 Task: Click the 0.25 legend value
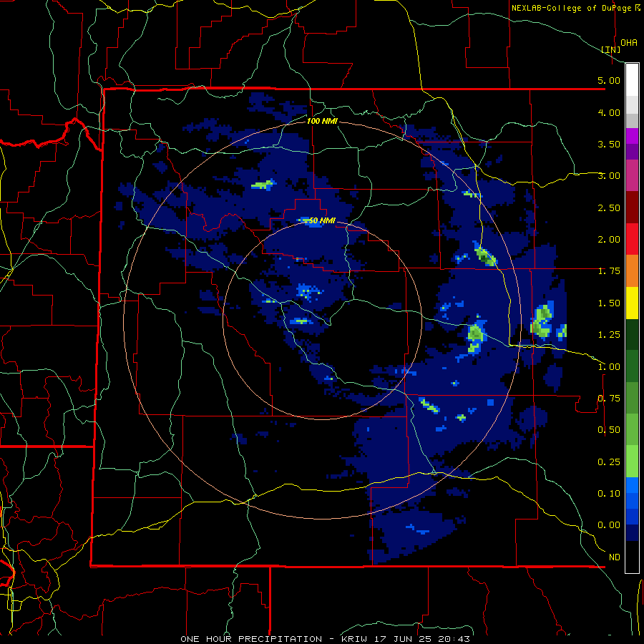(x=609, y=462)
